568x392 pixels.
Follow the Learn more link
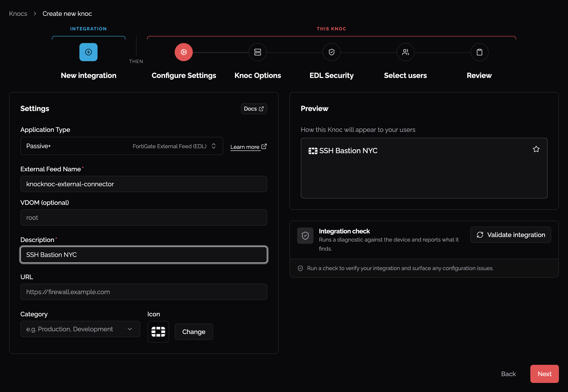click(x=249, y=147)
